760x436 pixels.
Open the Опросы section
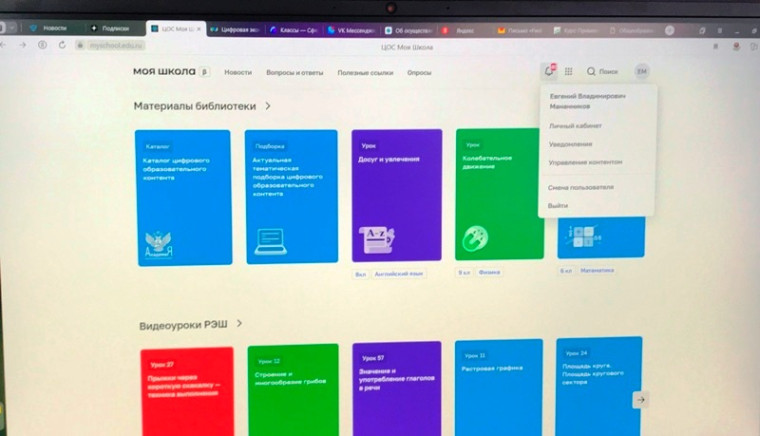click(x=419, y=73)
